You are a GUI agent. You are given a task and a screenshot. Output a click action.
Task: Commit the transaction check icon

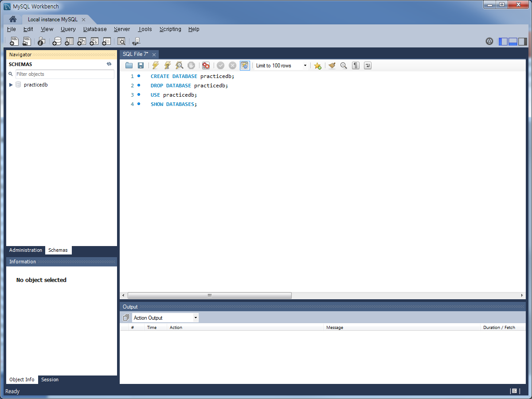(220, 66)
